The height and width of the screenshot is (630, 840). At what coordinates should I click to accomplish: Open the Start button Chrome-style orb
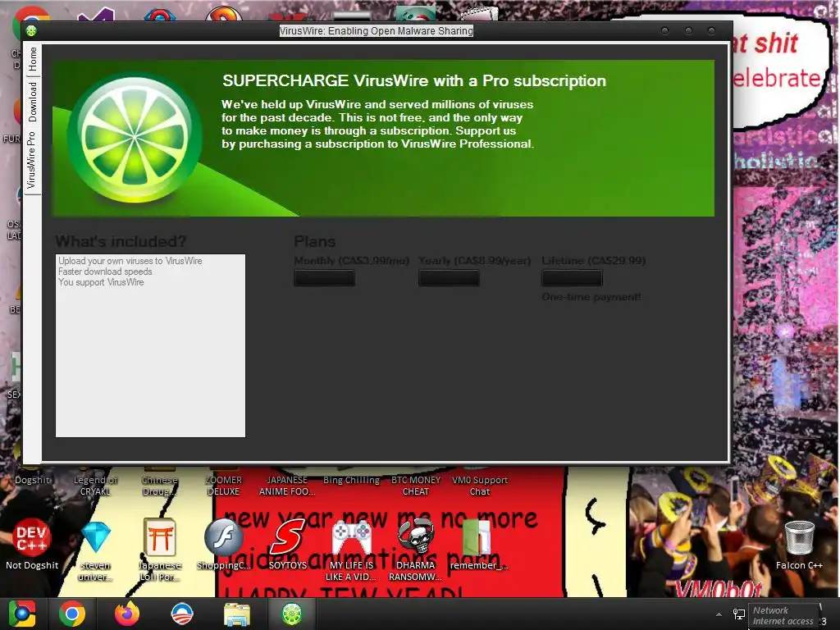22,614
